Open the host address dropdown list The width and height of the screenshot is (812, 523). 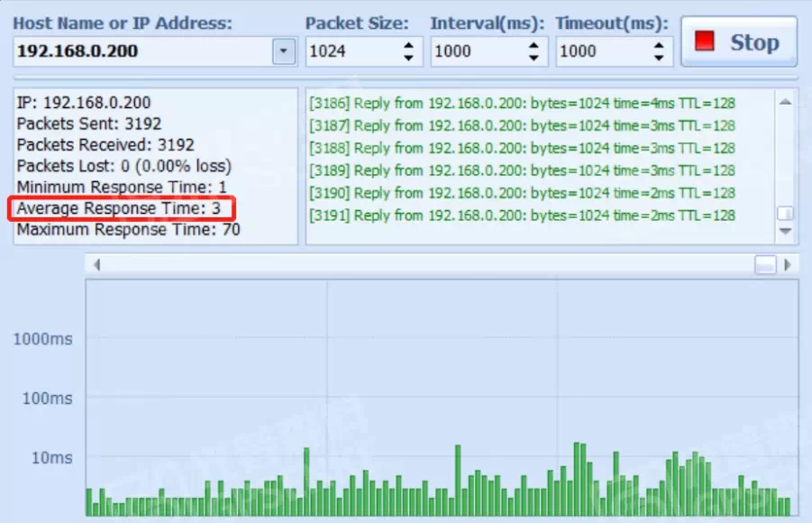point(284,51)
